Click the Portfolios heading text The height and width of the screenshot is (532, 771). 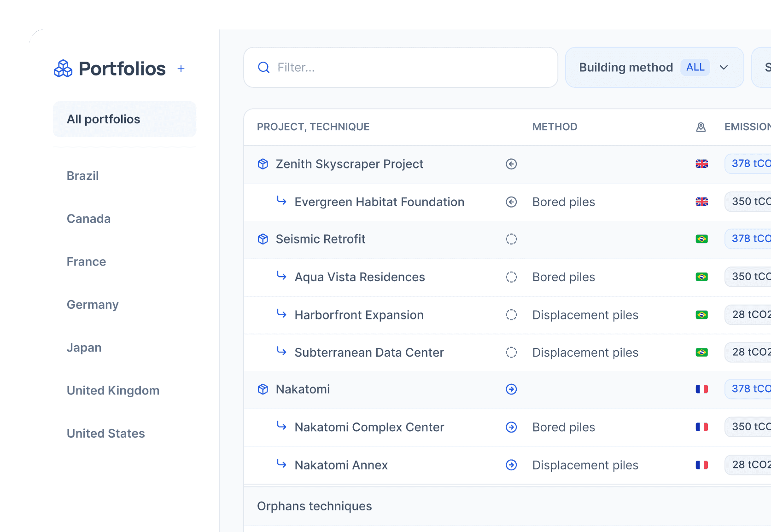pos(122,69)
